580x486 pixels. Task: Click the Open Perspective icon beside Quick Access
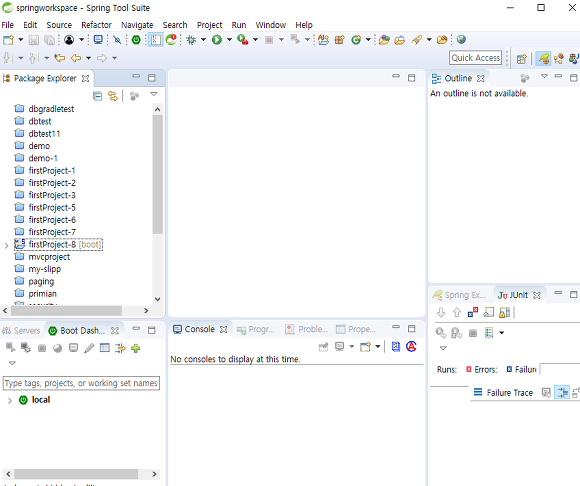(x=522, y=58)
